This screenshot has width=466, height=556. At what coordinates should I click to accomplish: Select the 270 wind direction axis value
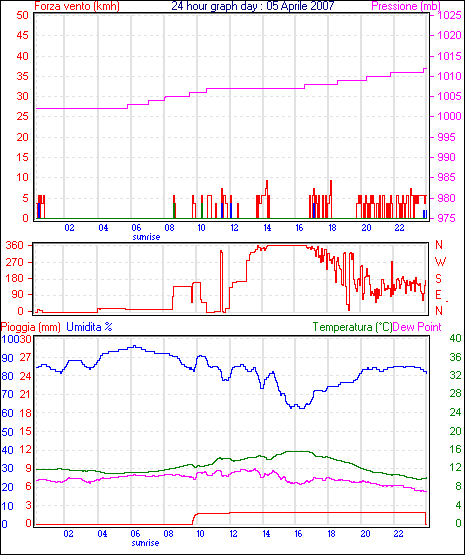tap(15, 262)
